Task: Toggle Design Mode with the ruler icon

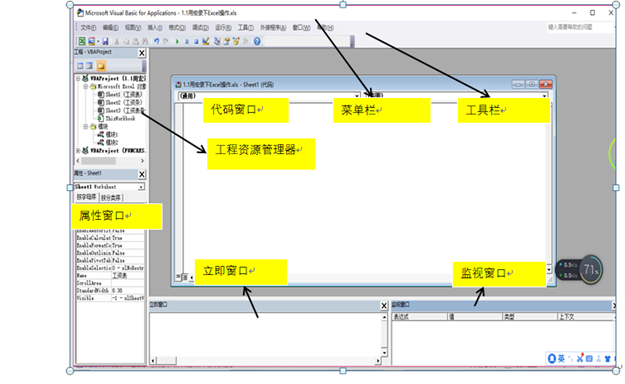Action: (206, 41)
